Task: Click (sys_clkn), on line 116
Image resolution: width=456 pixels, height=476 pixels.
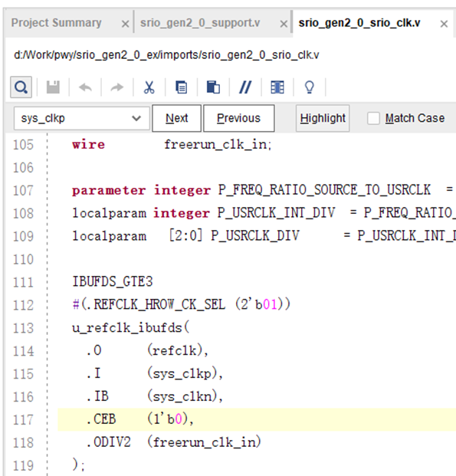Action: point(185,396)
